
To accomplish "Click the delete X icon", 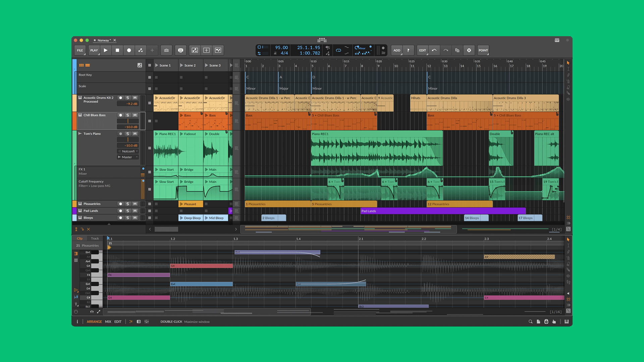I will [x=469, y=50].
